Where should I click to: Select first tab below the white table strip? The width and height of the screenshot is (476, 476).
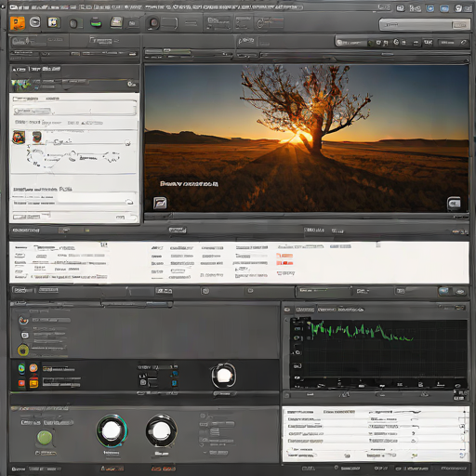click(23, 290)
